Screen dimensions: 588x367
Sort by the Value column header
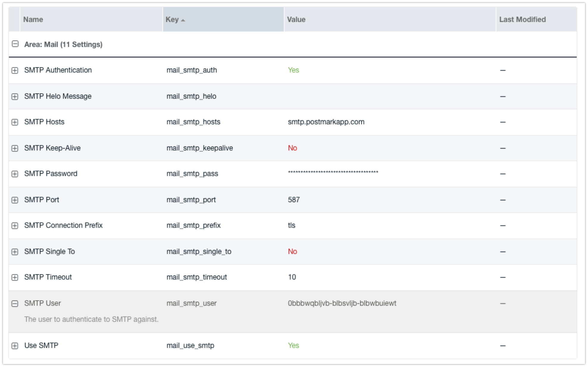pyautogui.click(x=390, y=19)
